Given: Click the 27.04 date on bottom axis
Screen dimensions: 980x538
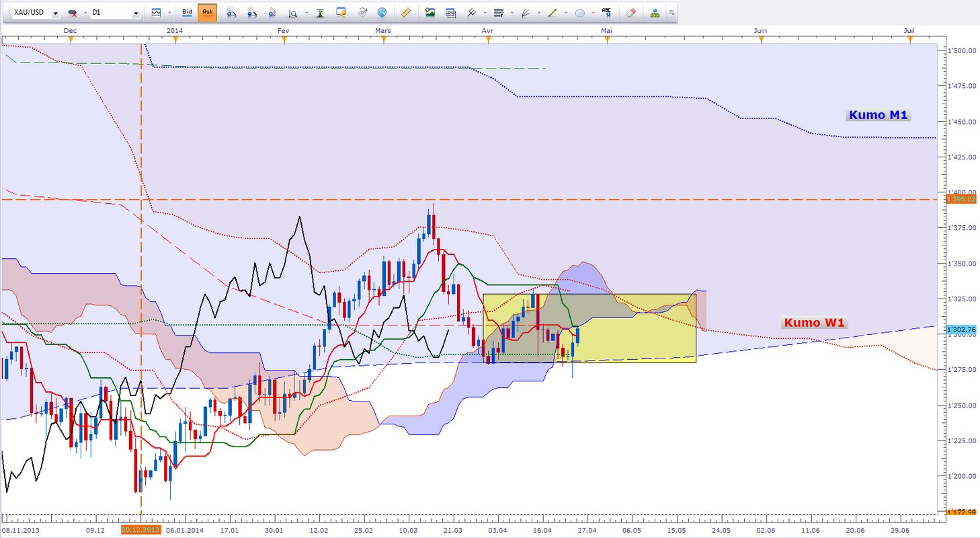Looking at the screenshot, I should tap(587, 530).
